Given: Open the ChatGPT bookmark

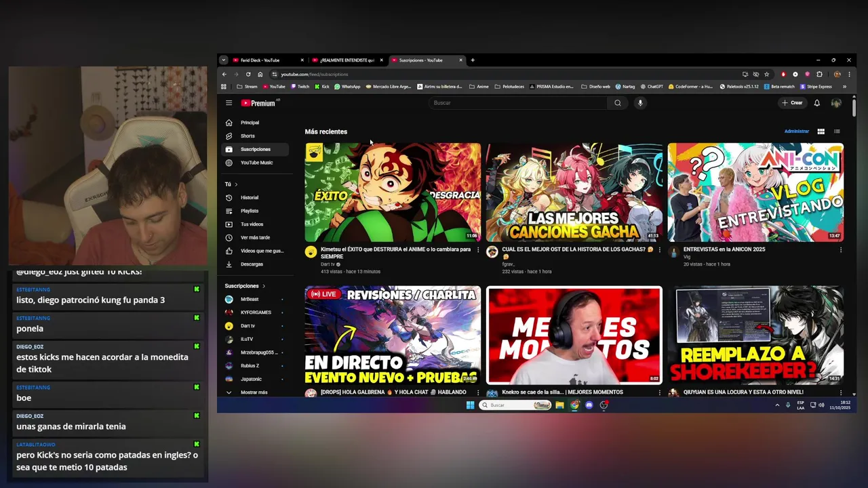Looking at the screenshot, I should 652,87.
